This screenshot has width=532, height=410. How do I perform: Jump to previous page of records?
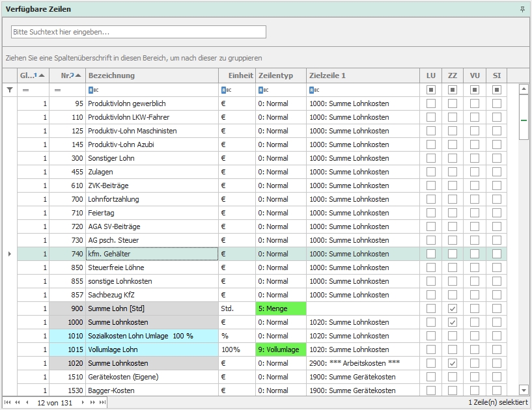17,403
